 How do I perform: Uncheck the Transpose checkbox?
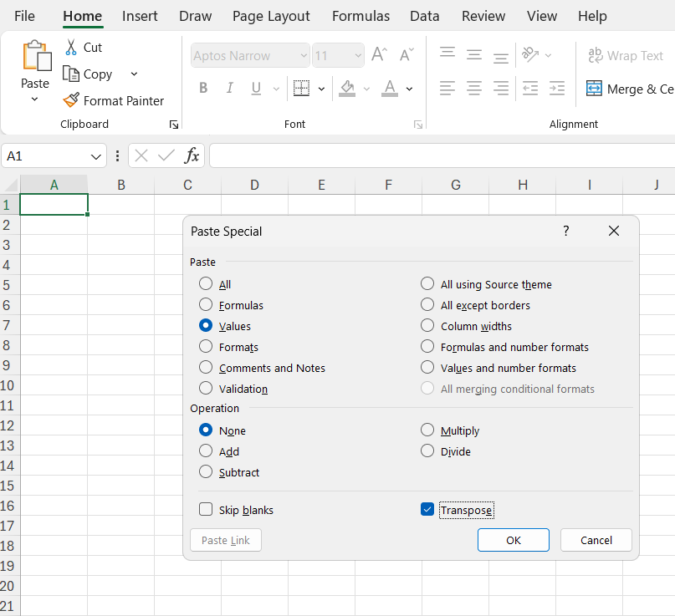[x=427, y=509]
